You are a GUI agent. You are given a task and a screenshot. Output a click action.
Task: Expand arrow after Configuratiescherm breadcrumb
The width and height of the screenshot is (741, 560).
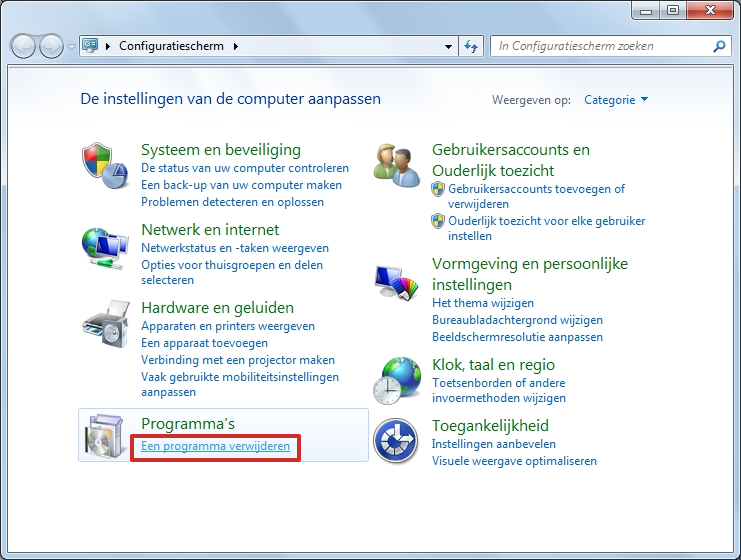235,46
